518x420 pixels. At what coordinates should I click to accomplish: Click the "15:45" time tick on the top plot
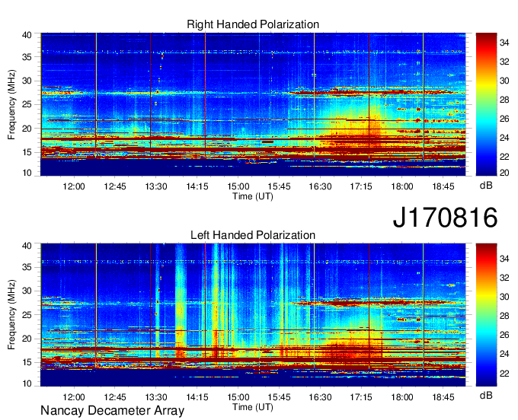[279, 186]
